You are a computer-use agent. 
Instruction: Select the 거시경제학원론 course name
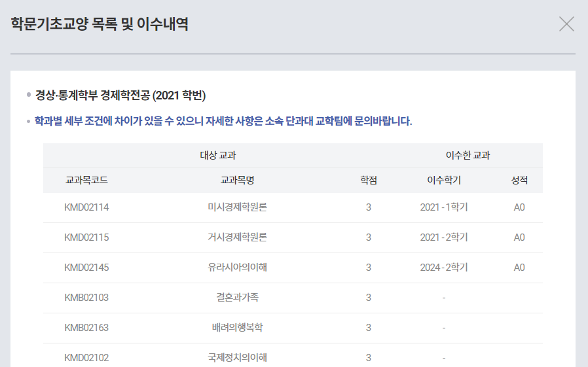tap(237, 237)
